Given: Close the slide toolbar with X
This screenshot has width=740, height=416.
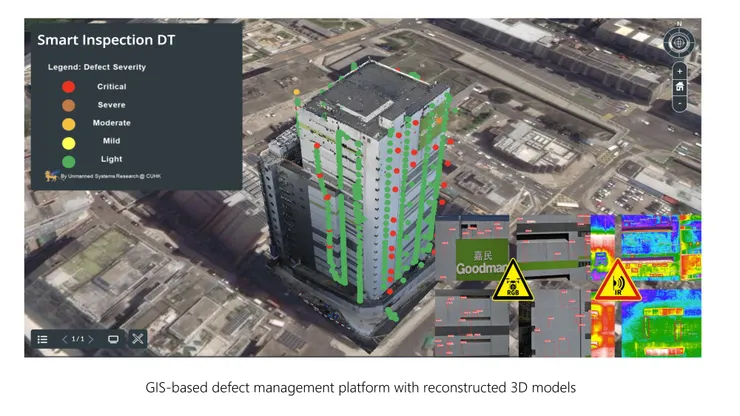Looking at the screenshot, I should pos(137,339).
